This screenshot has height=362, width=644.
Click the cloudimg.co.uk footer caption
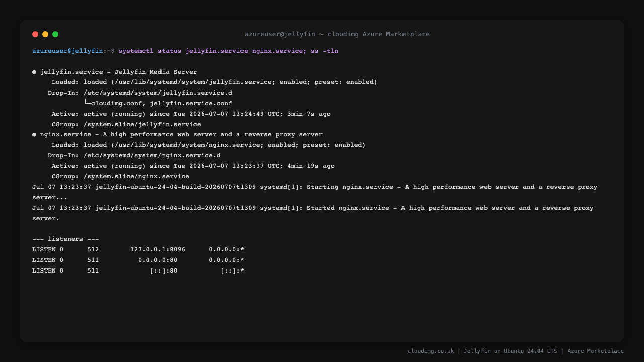[516, 351]
